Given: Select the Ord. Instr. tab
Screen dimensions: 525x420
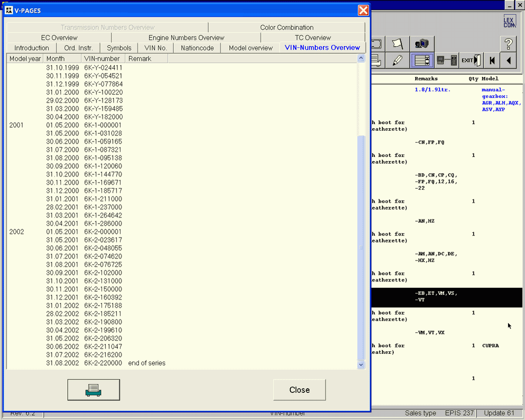Looking at the screenshot, I should click(78, 48).
